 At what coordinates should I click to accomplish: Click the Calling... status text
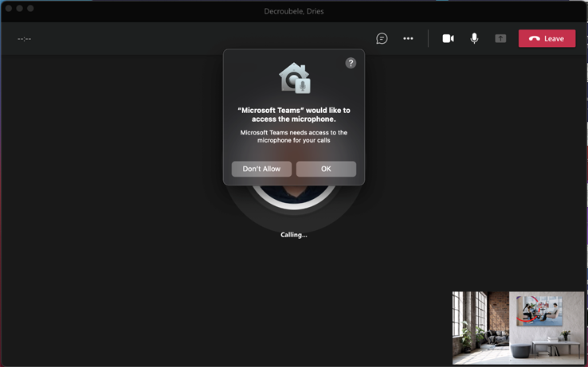pos(293,235)
